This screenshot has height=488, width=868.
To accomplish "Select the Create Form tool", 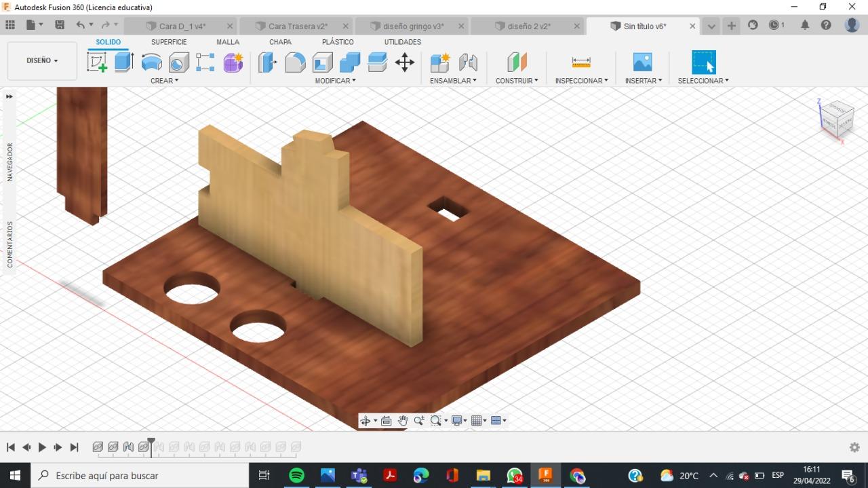I will 233,62.
